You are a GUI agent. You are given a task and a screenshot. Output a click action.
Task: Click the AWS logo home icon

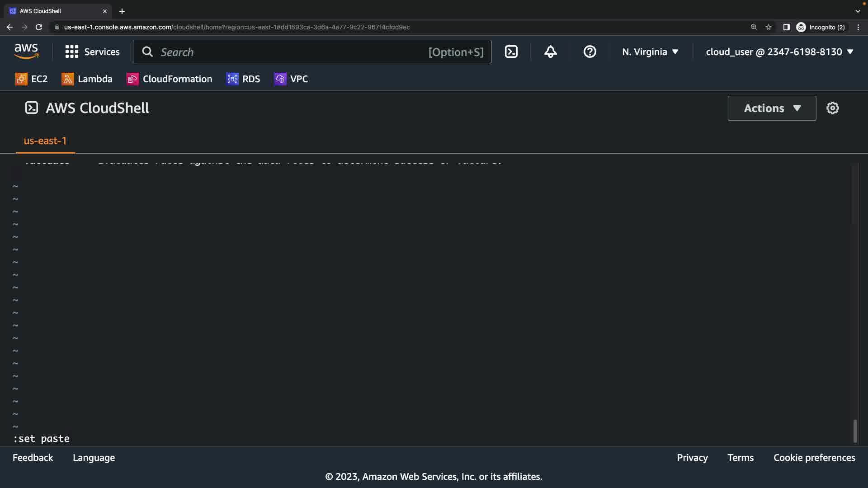26,52
